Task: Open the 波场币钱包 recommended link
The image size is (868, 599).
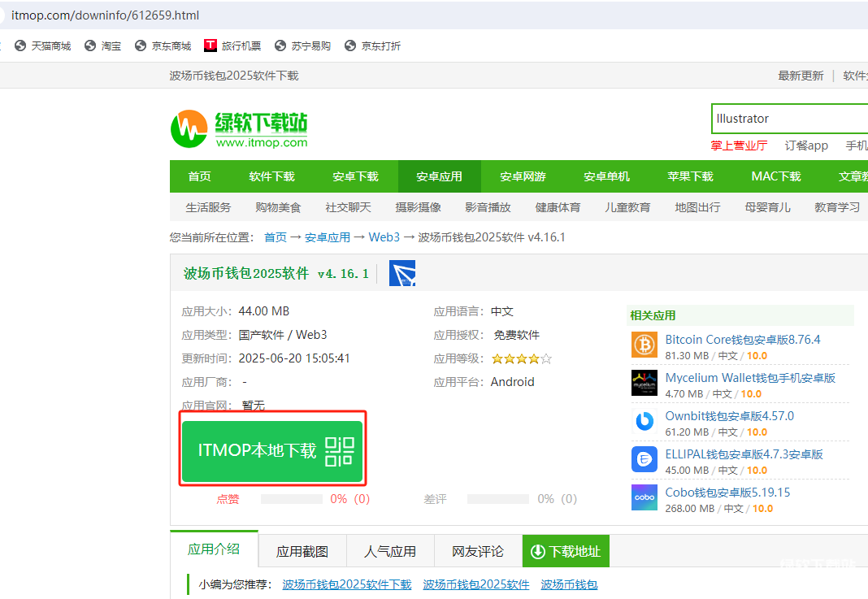Action: click(x=569, y=584)
